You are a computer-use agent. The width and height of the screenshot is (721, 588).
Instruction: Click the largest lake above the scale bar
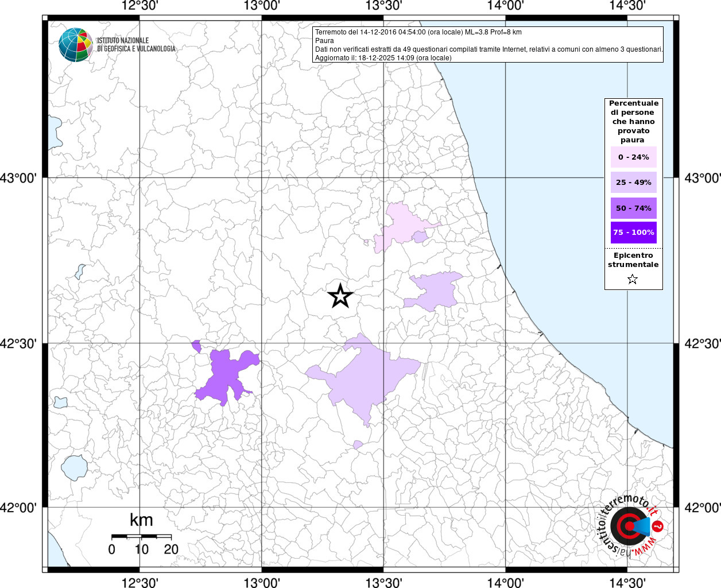(74, 467)
